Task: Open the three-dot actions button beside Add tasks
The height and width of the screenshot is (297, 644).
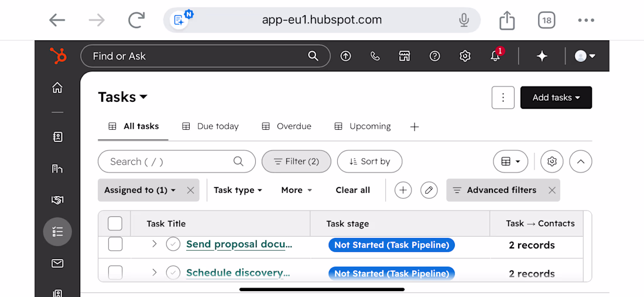Action: point(503,98)
